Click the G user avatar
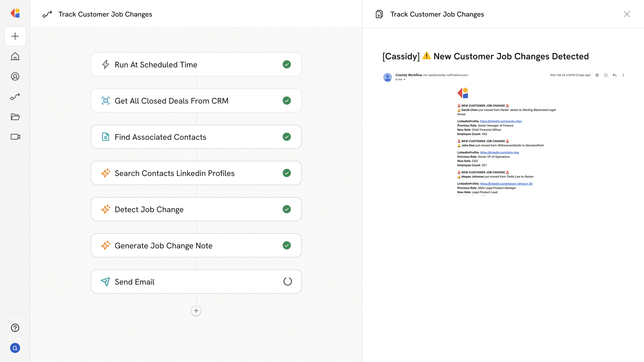This screenshot has height=362, width=644. [15, 348]
